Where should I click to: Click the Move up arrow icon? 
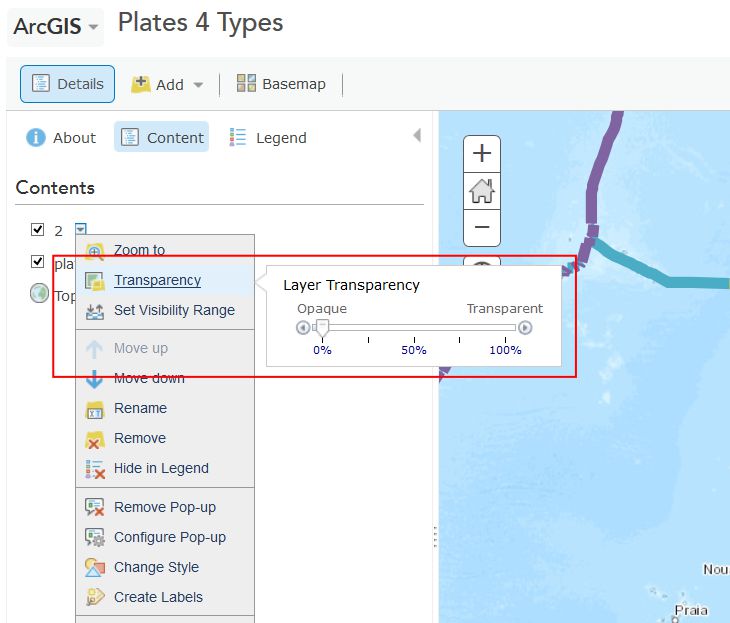95,349
